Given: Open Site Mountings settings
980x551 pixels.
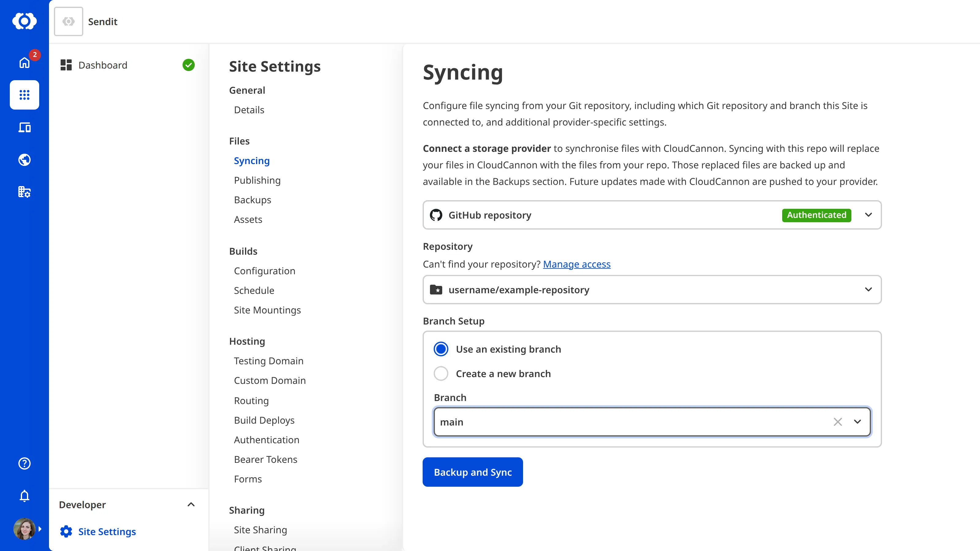Looking at the screenshot, I should [267, 310].
